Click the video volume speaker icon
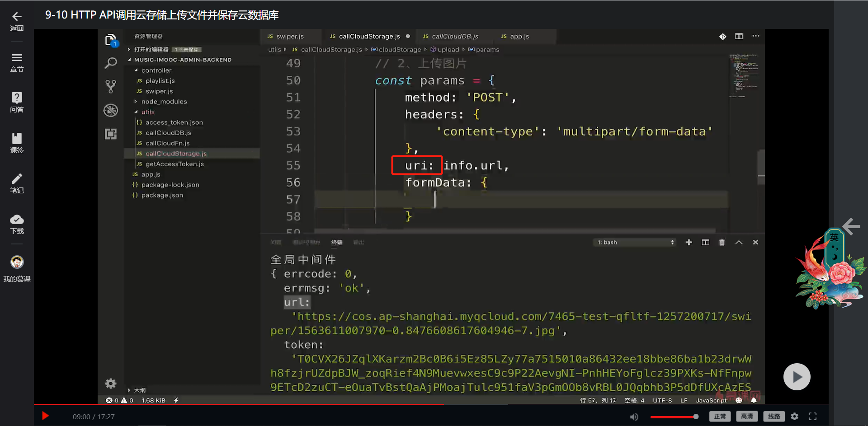 (634, 417)
